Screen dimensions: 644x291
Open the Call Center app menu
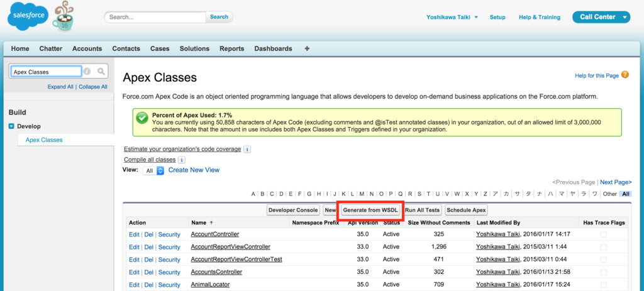(601, 17)
